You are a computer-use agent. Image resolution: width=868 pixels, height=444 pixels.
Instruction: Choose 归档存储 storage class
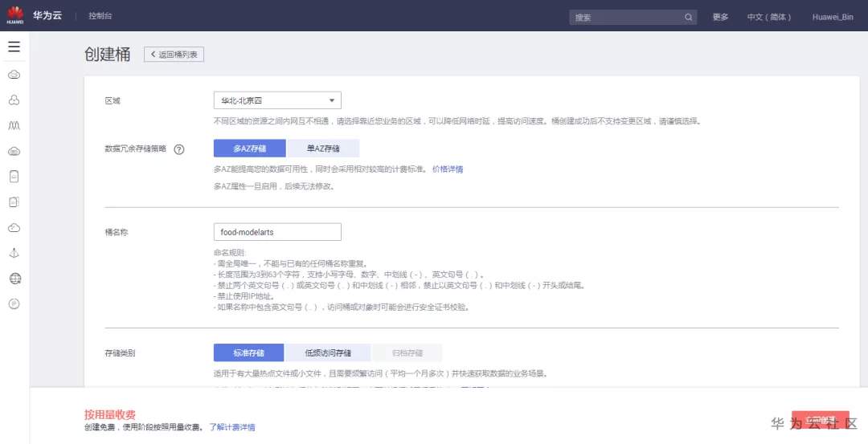tap(407, 352)
